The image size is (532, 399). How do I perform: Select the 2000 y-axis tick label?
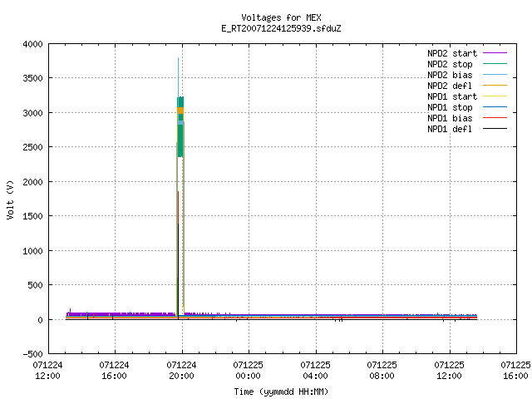[32, 182]
